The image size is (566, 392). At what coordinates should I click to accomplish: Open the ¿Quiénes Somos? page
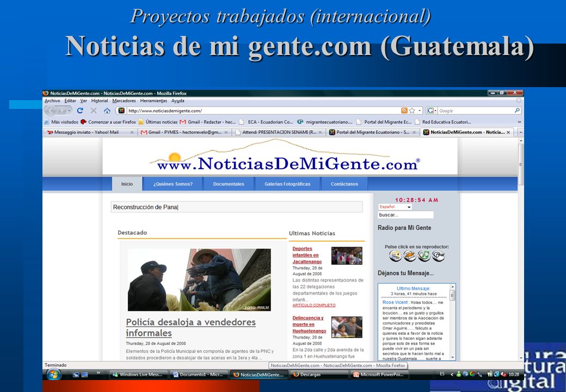pos(173,183)
